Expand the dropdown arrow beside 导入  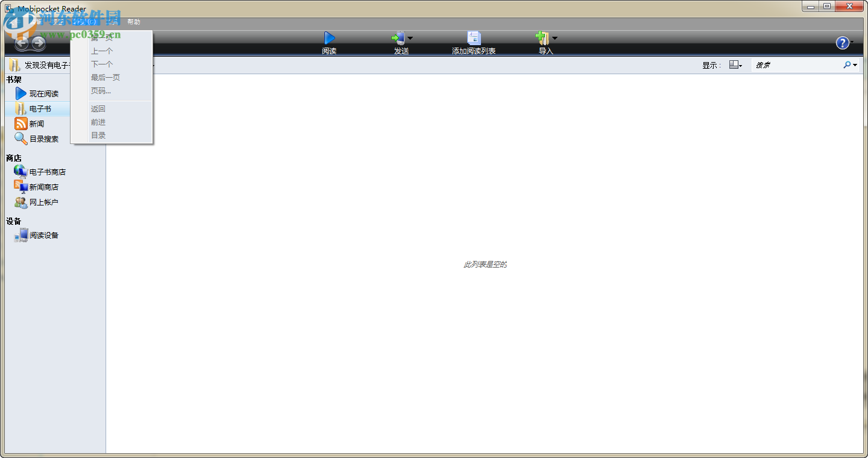click(555, 38)
